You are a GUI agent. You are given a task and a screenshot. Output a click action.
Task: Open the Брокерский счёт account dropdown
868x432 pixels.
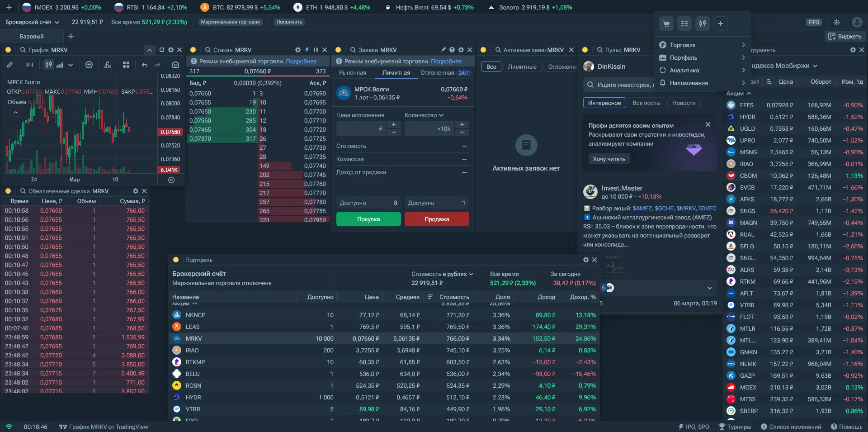pos(32,22)
